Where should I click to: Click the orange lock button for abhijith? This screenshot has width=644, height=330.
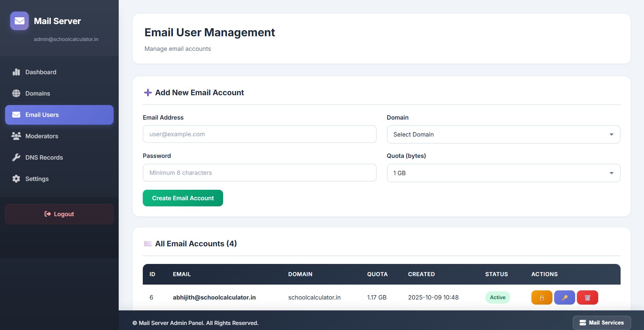coord(542,297)
